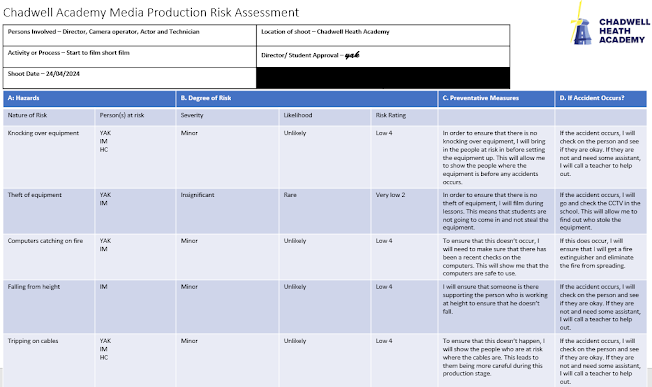Click preventative measures text for Knocking over equipment
This screenshot has width=652, height=387.
pos(494,158)
